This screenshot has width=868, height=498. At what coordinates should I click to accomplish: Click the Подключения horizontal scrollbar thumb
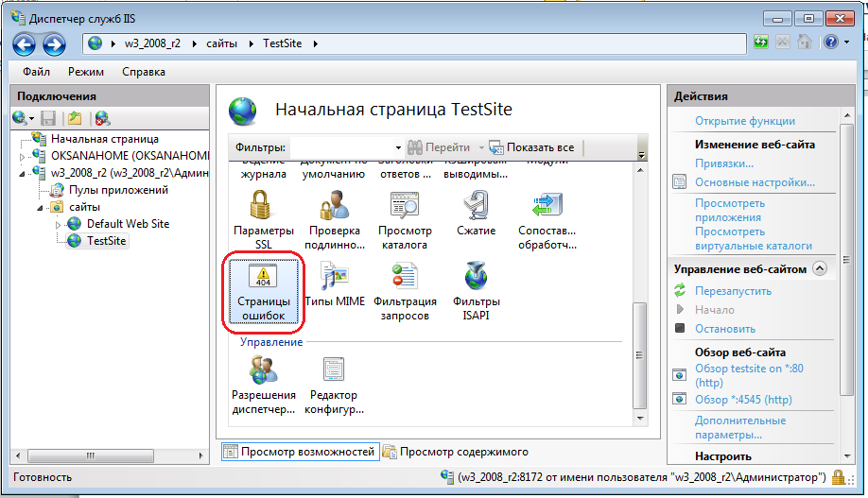[90, 455]
